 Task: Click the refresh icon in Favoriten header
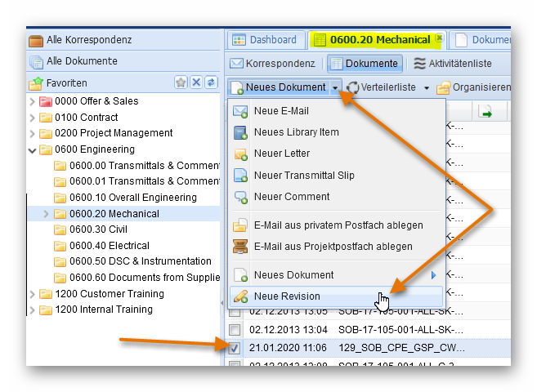(210, 82)
